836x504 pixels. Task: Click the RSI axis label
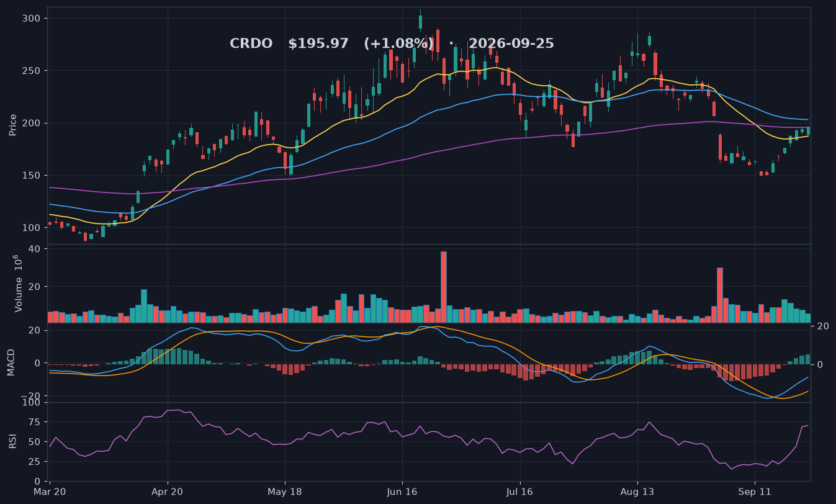pos(13,441)
